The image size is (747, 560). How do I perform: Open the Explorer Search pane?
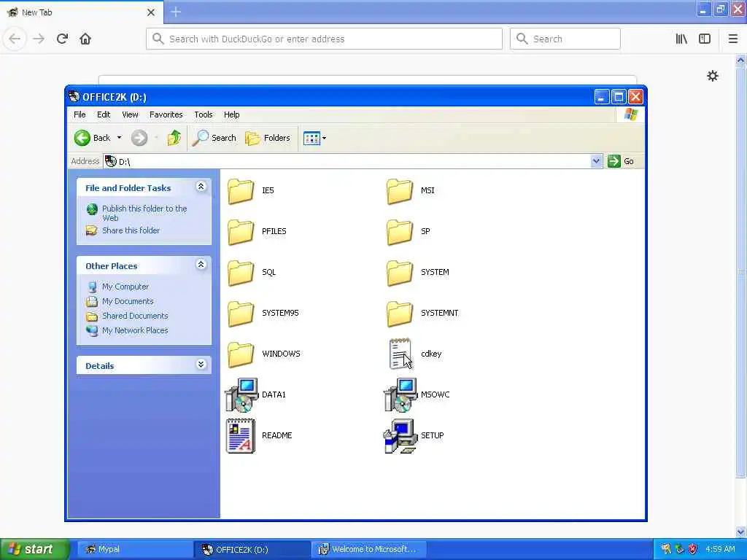[214, 138]
